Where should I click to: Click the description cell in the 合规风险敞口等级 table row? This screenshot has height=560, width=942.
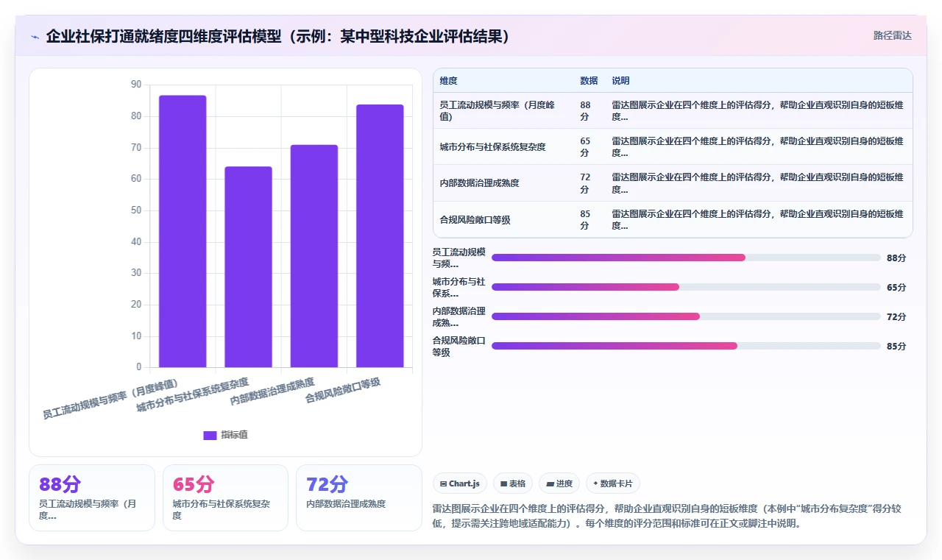(757, 220)
